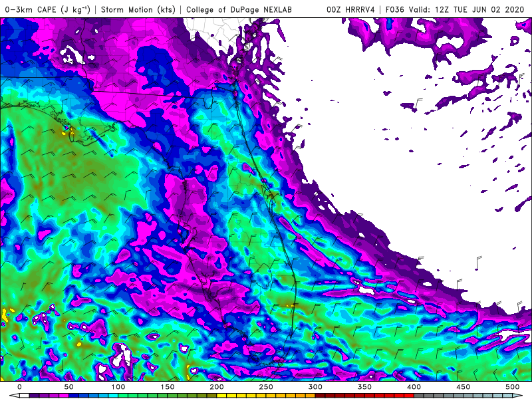The image size is (532, 399).
Task: Click the 'Valid: 12Z TUE JUN 02 2020' text
Action: (x=467, y=10)
